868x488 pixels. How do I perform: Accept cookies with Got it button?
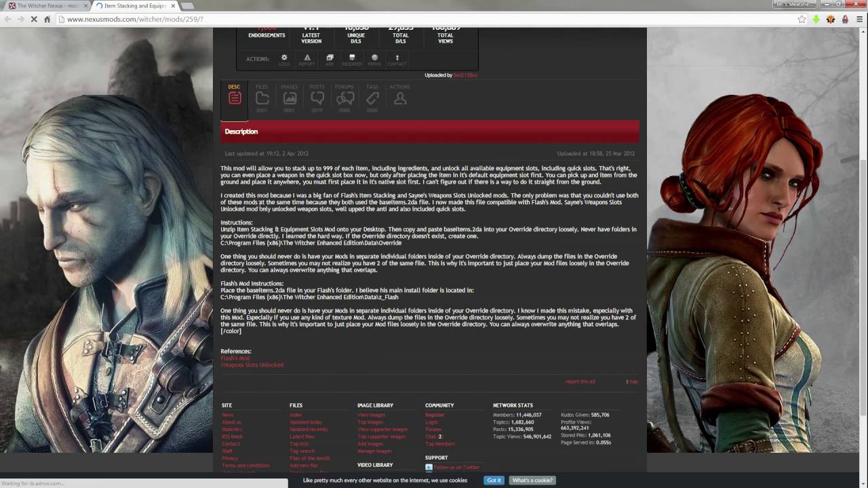click(494, 480)
